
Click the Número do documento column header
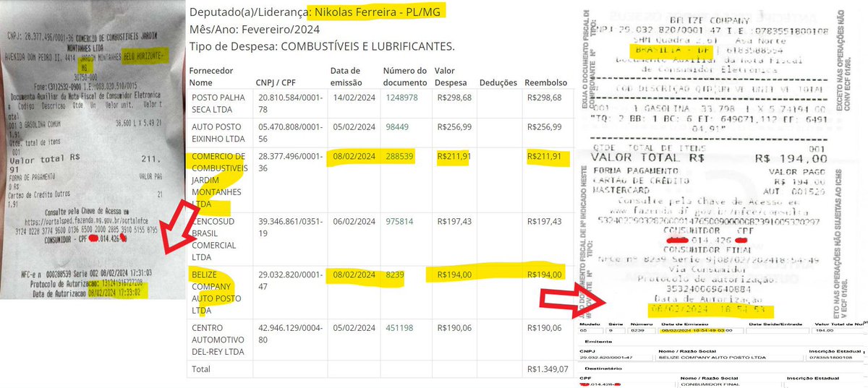click(405, 75)
